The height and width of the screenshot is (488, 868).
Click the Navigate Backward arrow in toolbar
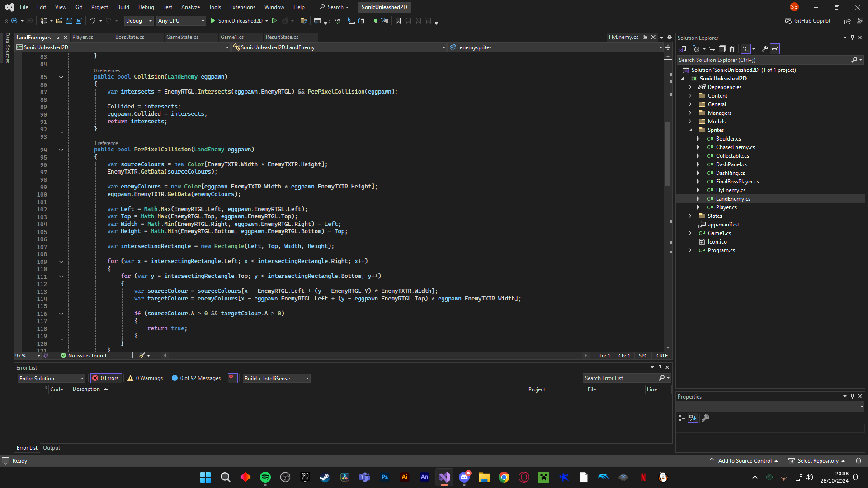(14, 21)
